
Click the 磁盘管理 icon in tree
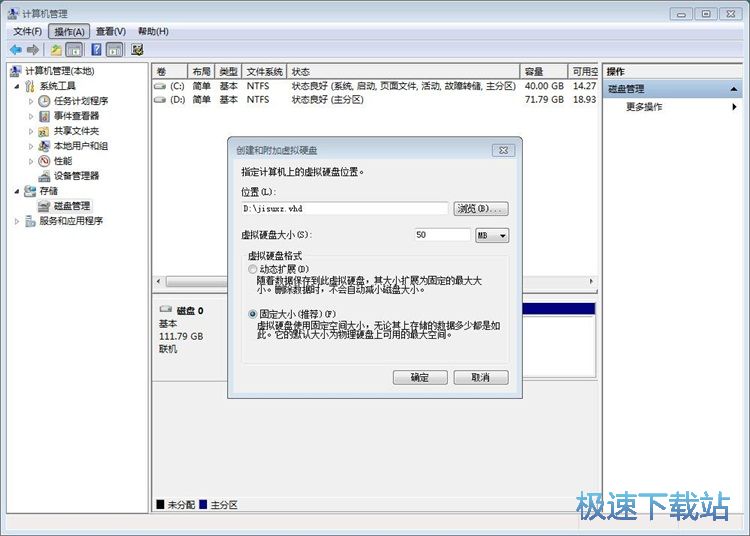[x=44, y=206]
